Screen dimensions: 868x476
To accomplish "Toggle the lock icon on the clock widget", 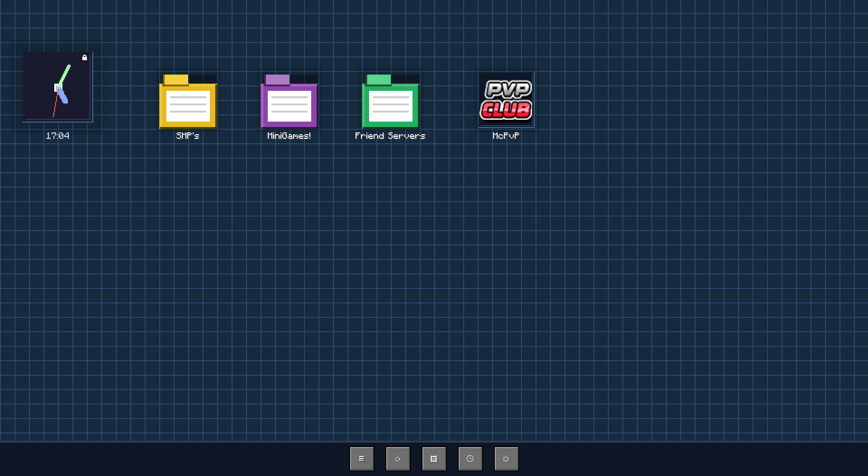I will 85,57.
